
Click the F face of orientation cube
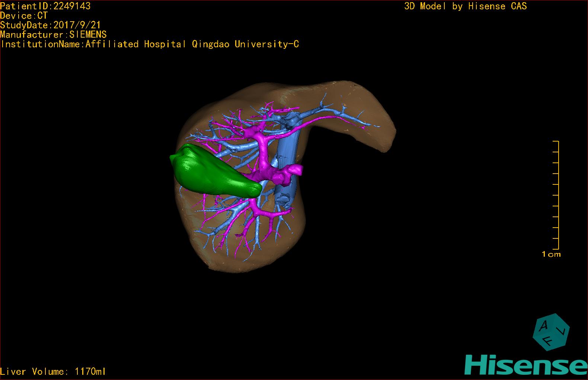[x=548, y=341]
